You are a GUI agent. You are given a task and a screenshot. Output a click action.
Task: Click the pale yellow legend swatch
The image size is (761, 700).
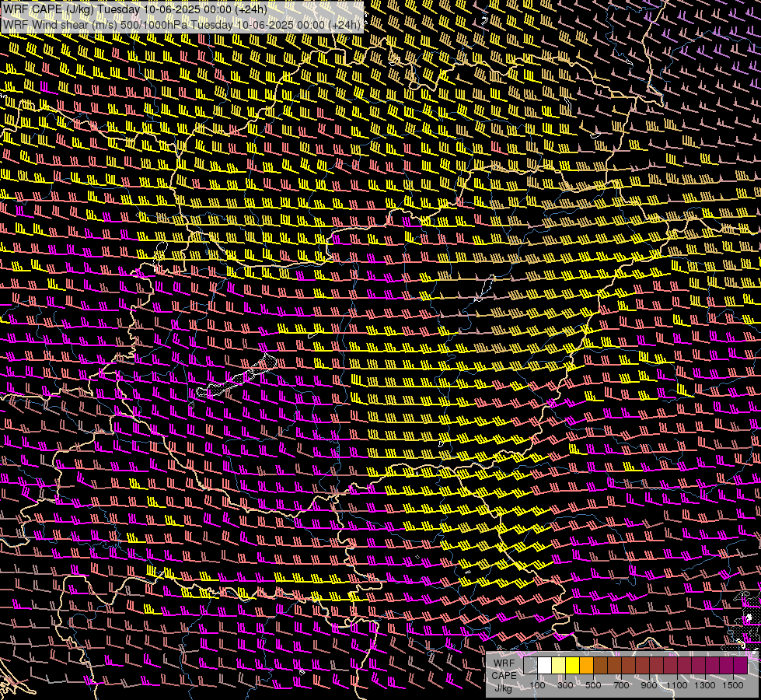[559, 666]
